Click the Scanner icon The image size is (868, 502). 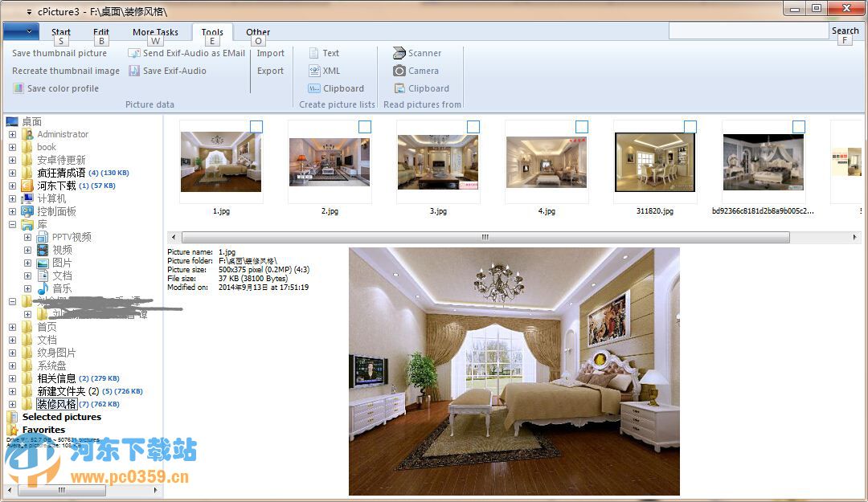tap(399, 53)
